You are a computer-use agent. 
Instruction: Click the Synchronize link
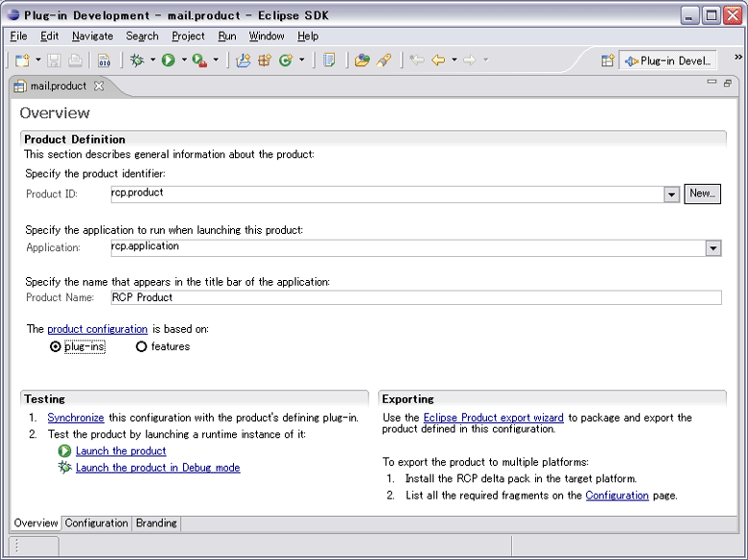tap(76, 418)
